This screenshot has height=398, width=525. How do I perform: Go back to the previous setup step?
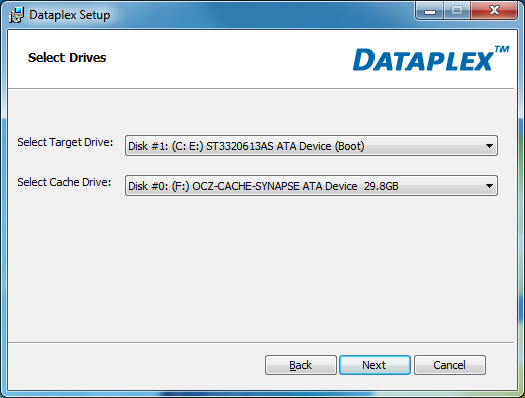(x=301, y=365)
